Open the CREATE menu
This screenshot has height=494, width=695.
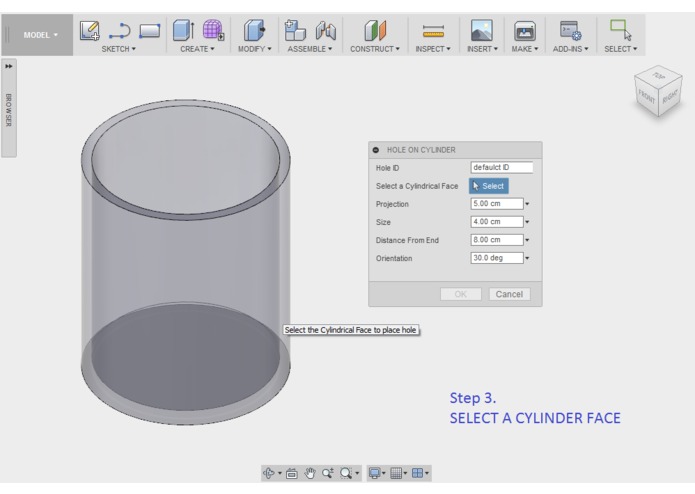coord(197,49)
